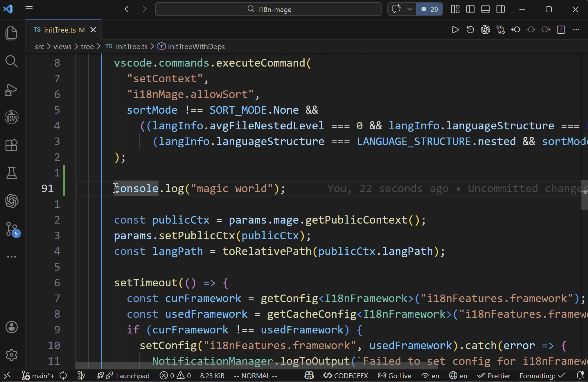Toggle the primary side bar
This screenshot has width=588, height=382.
(470, 9)
